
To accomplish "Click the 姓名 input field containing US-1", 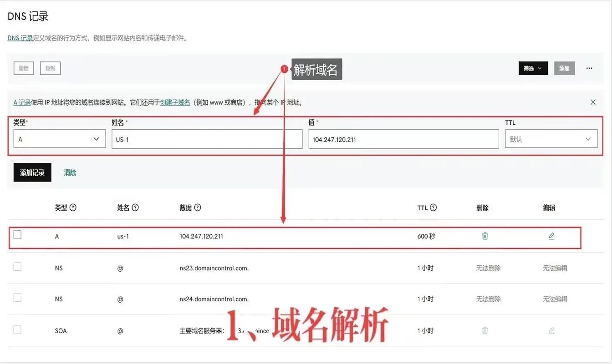I will pyautogui.click(x=207, y=139).
